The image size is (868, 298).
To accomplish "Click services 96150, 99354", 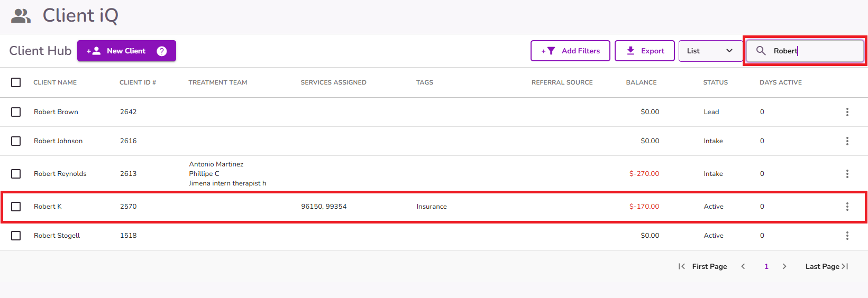I will (x=324, y=207).
